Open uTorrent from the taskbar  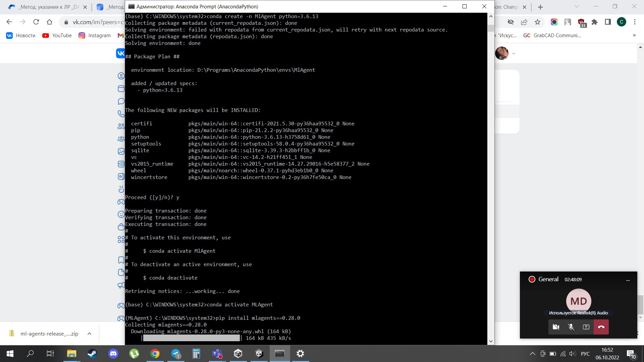pos(134,354)
